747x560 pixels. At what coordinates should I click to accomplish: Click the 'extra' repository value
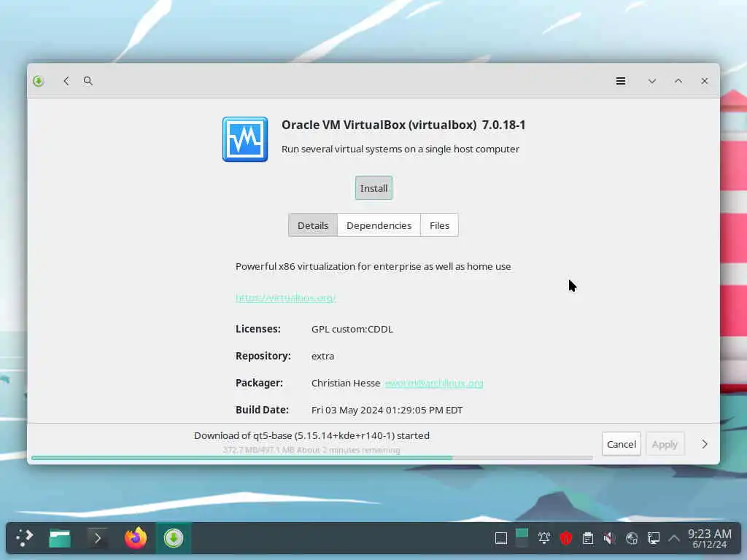click(322, 356)
